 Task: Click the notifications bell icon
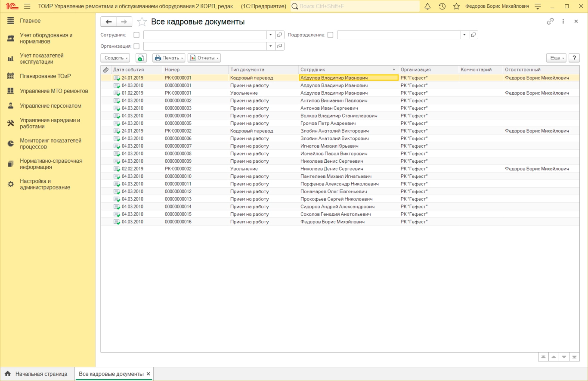pyautogui.click(x=427, y=6)
